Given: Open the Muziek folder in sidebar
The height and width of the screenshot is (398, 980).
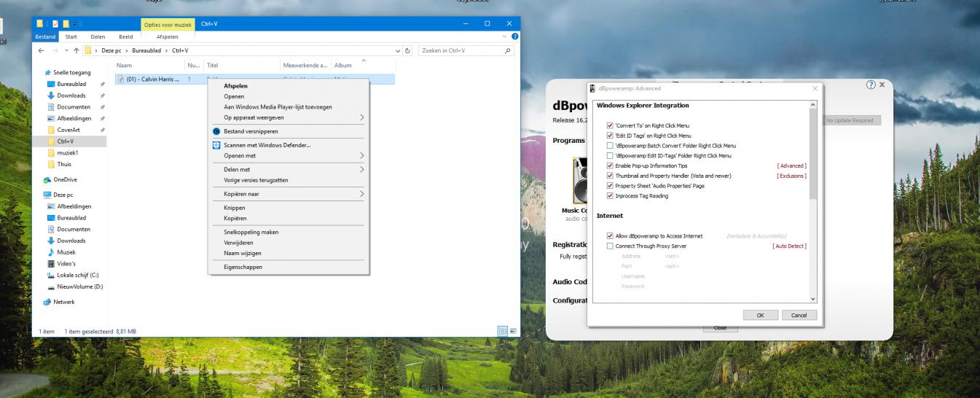Looking at the screenshot, I should [x=67, y=251].
